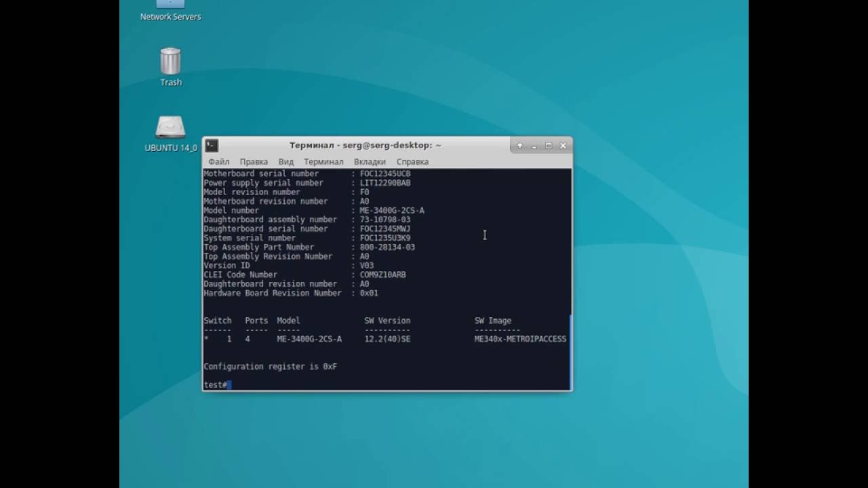Click the 'Hardware Board Revision Number' line
The width and height of the screenshot is (868, 488).
click(291, 293)
